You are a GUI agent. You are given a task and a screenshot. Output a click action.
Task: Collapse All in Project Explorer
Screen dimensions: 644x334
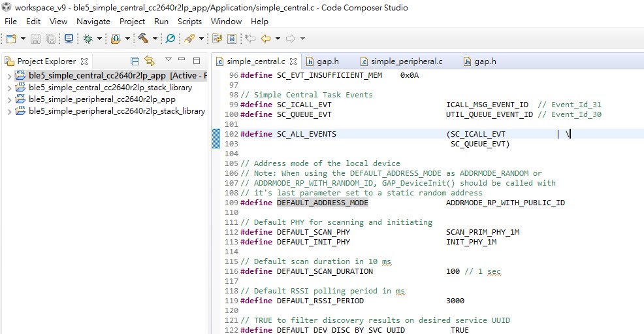click(x=135, y=61)
